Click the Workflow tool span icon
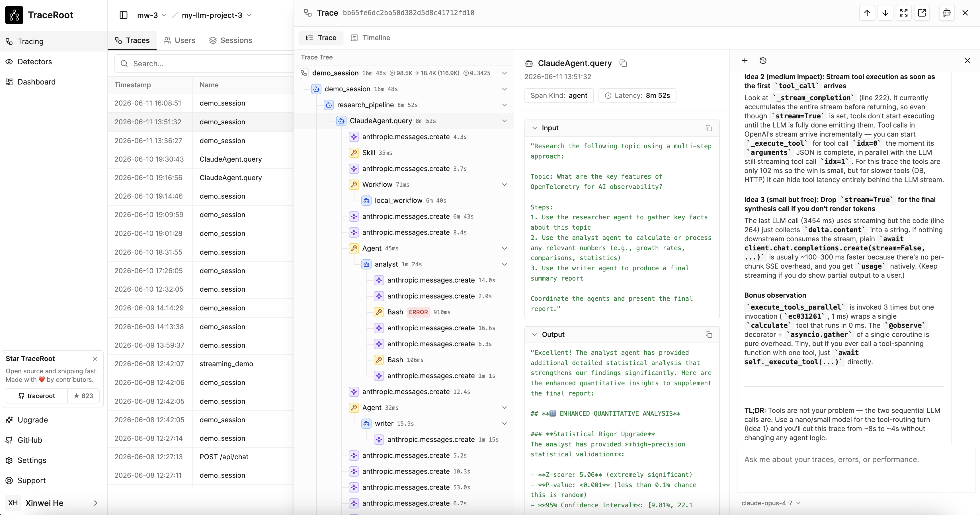The image size is (980, 515). point(354,185)
